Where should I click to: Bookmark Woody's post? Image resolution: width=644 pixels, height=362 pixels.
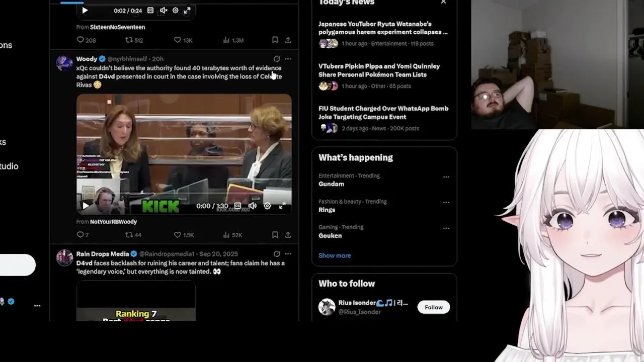[x=275, y=235]
